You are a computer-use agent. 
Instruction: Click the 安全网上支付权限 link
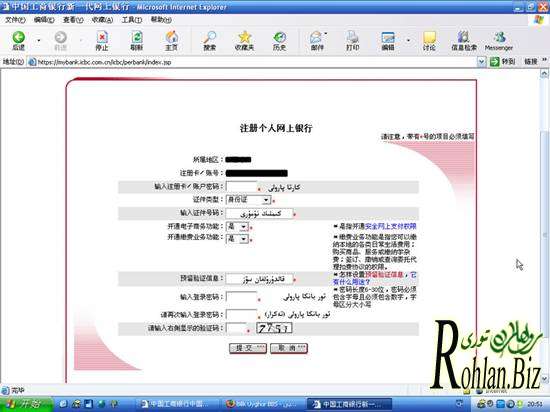coord(390,227)
